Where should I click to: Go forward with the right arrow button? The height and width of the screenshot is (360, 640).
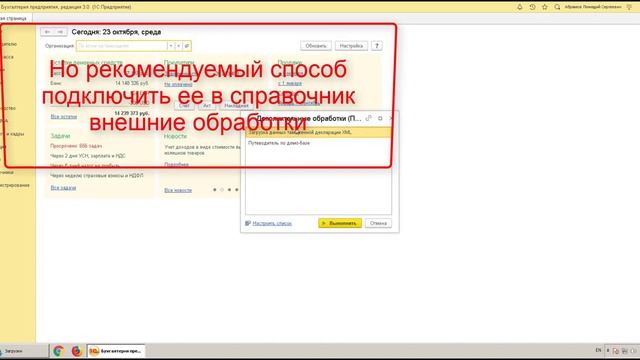[x=60, y=32]
